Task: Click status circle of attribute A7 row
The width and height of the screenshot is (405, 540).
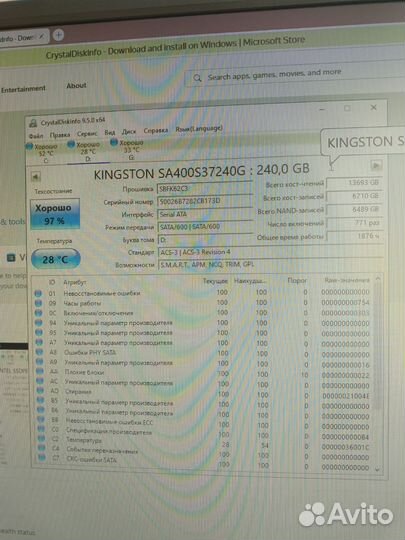Action: [x=39, y=342]
